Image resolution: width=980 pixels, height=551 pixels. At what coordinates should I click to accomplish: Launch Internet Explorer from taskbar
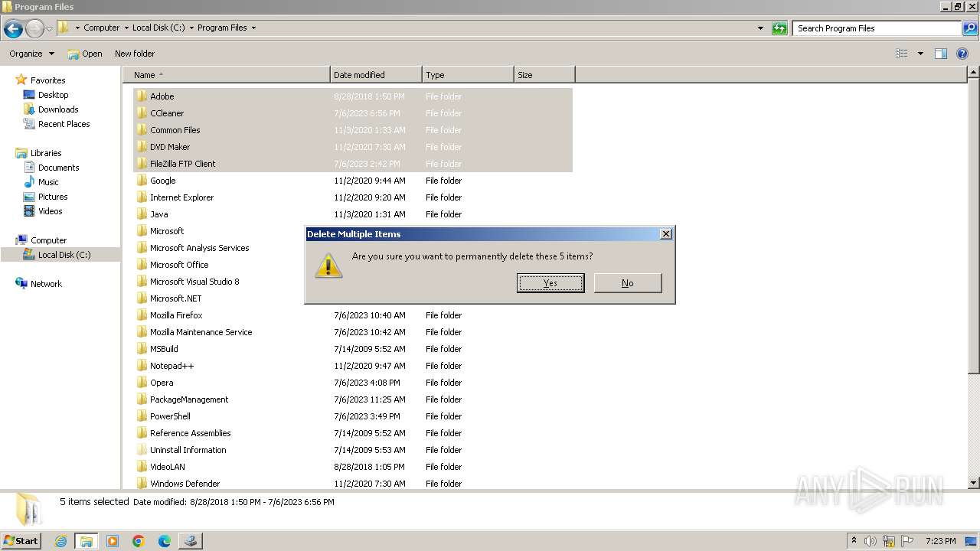click(60, 541)
